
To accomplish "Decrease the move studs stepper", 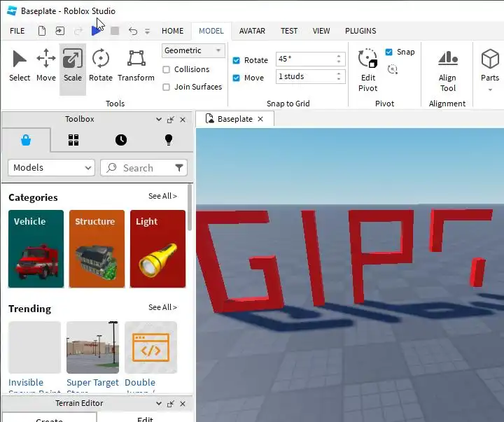I will (339, 79).
